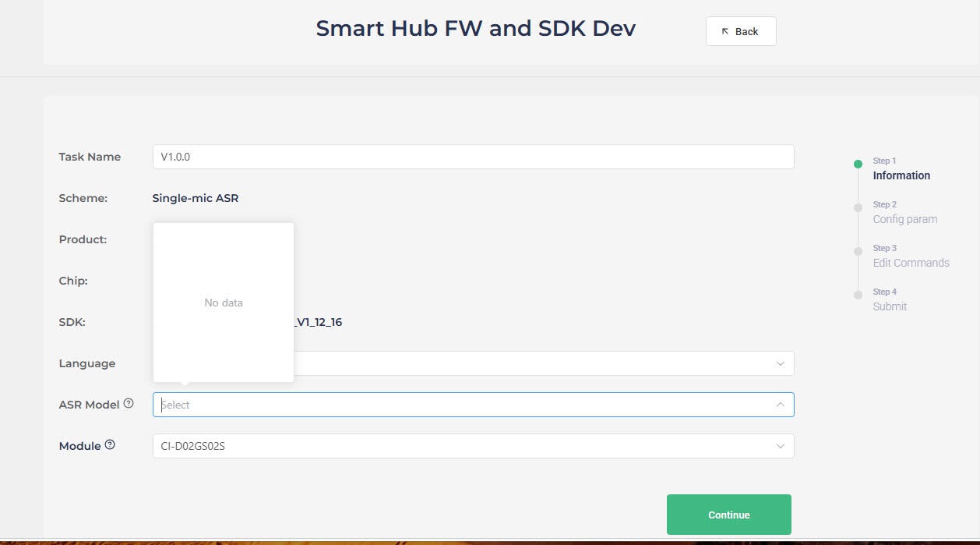The height and width of the screenshot is (545, 980).
Task: Select the Submit step label
Action: [x=890, y=306]
